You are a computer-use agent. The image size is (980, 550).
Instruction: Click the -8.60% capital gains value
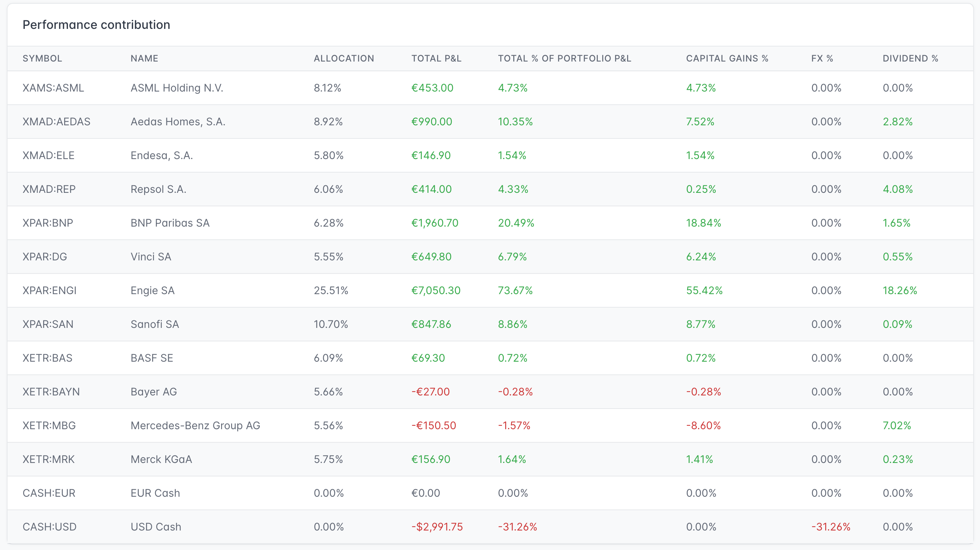(x=703, y=425)
